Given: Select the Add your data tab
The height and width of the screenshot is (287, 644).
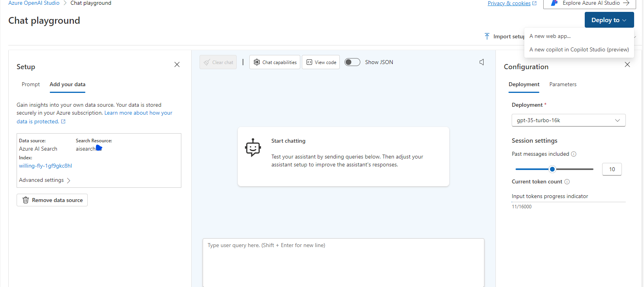Looking at the screenshot, I should pos(68,84).
